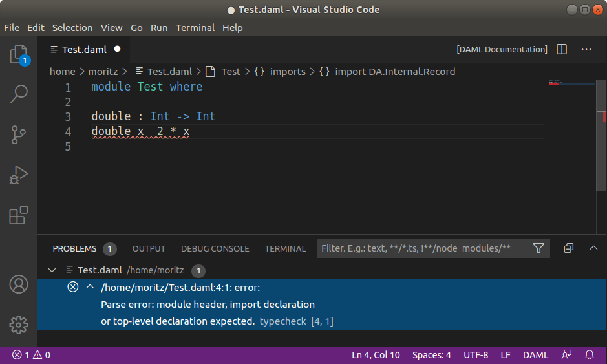Open the Terminal menu
607x364 pixels.
point(195,28)
